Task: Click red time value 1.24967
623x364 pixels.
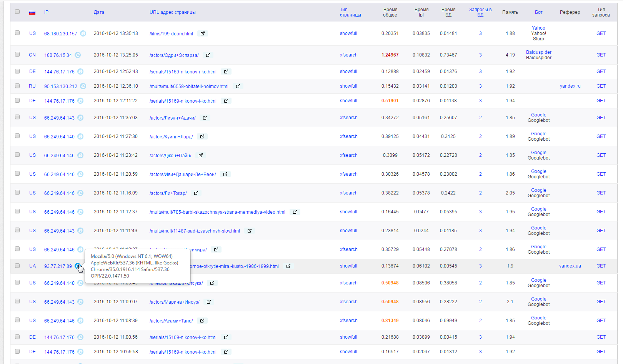Action: (x=390, y=55)
